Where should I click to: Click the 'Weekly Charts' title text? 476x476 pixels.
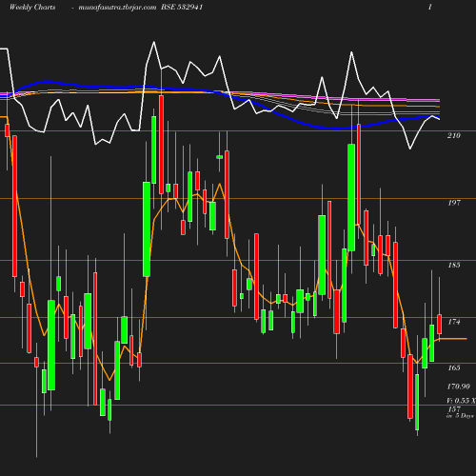pos(32,7)
